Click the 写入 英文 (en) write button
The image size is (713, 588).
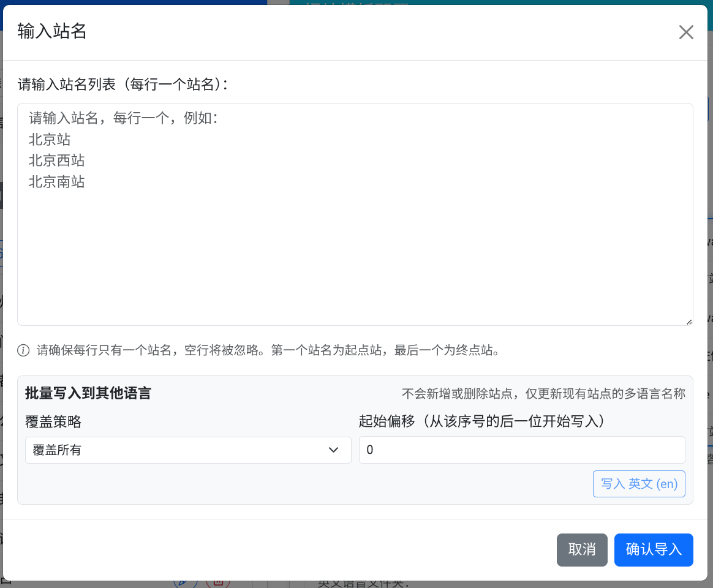pyautogui.click(x=639, y=483)
